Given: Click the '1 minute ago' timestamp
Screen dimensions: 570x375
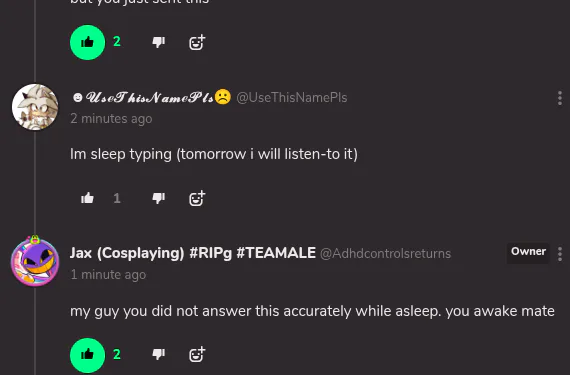Looking at the screenshot, I should [x=108, y=275].
